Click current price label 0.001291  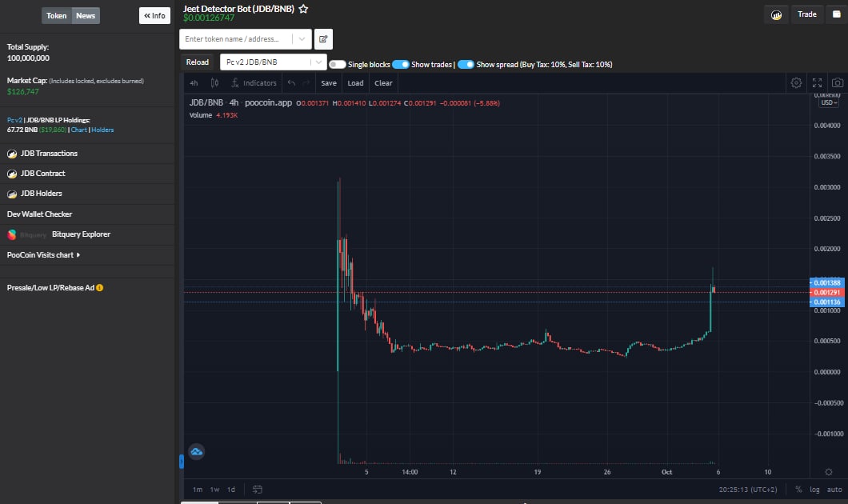[x=826, y=293]
